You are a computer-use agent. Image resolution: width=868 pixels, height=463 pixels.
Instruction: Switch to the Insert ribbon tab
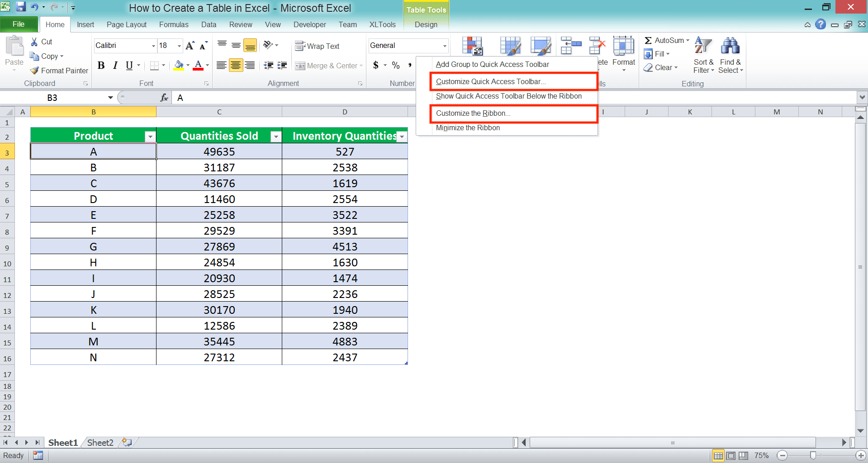click(x=85, y=24)
